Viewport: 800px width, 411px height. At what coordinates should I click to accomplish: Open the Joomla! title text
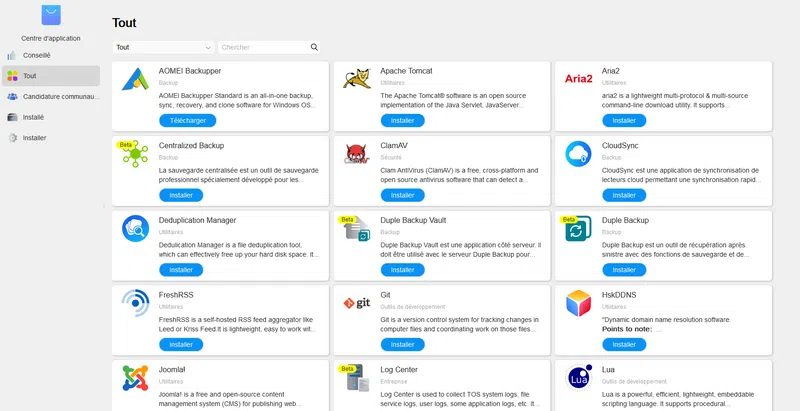pyautogui.click(x=171, y=369)
